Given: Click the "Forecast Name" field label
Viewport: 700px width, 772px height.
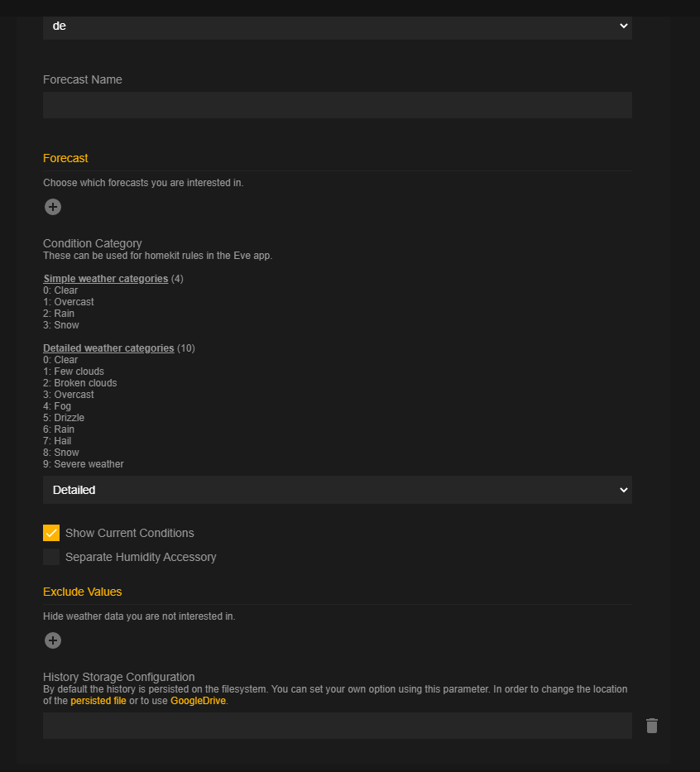Looking at the screenshot, I should [x=83, y=80].
